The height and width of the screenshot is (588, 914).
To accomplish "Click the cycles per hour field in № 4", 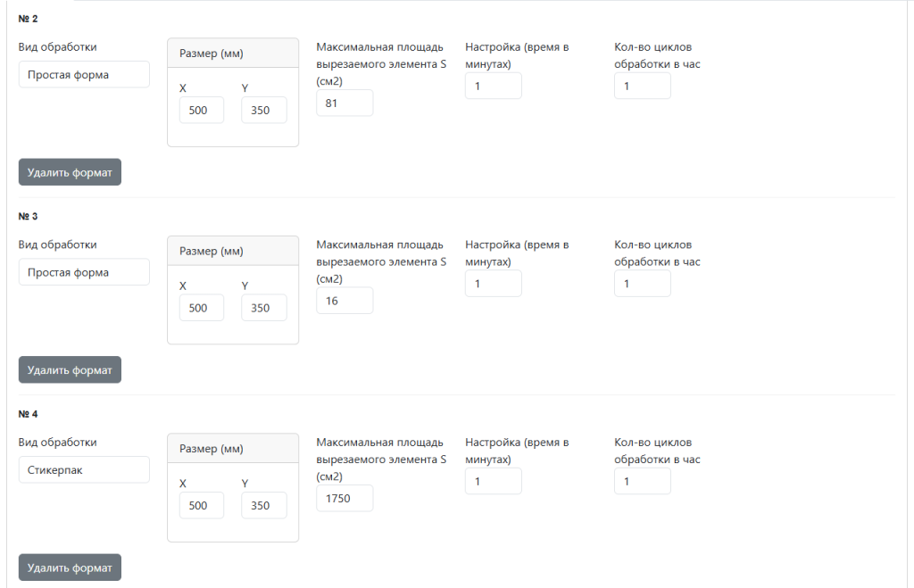I will coord(643,481).
